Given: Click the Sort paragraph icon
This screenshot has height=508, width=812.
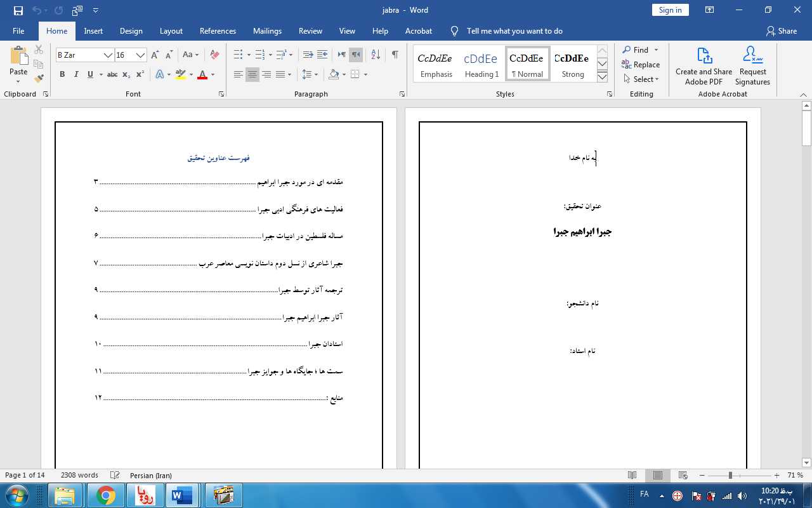Looking at the screenshot, I should 375,55.
